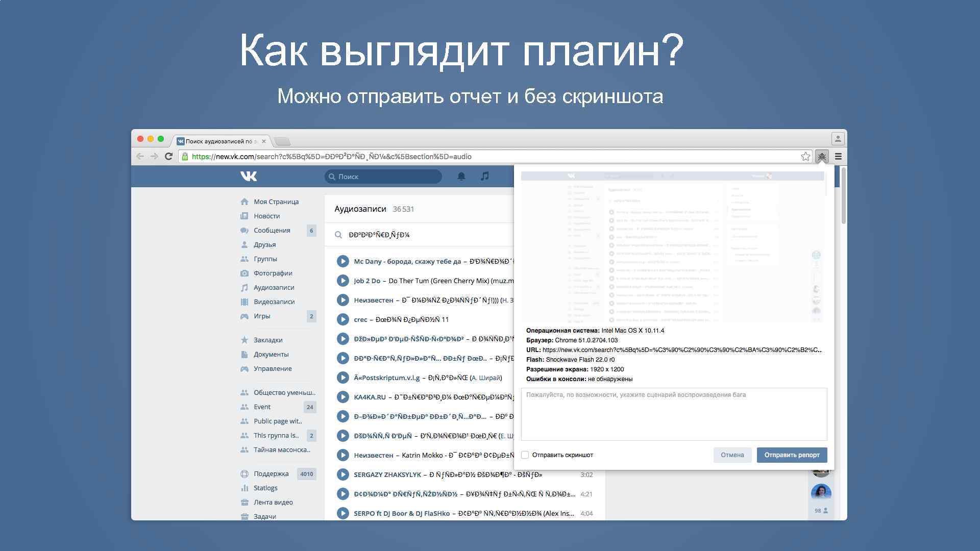
Task: Click the bug scenario description text area
Action: (x=674, y=414)
